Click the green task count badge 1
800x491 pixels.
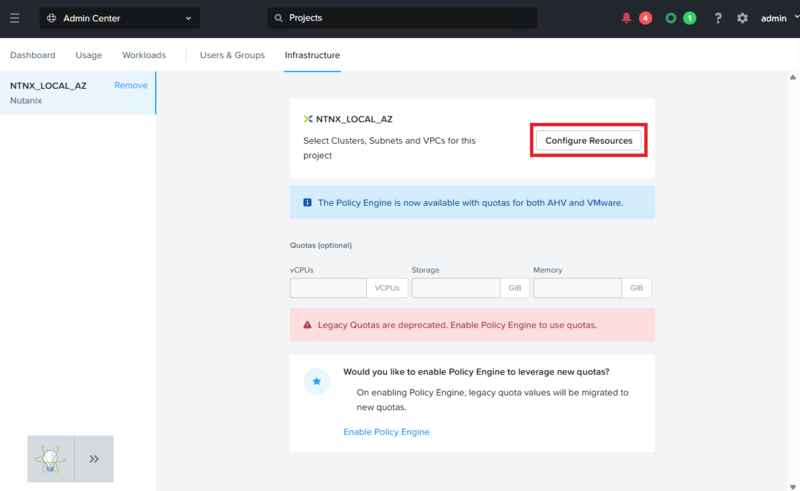[x=690, y=18]
